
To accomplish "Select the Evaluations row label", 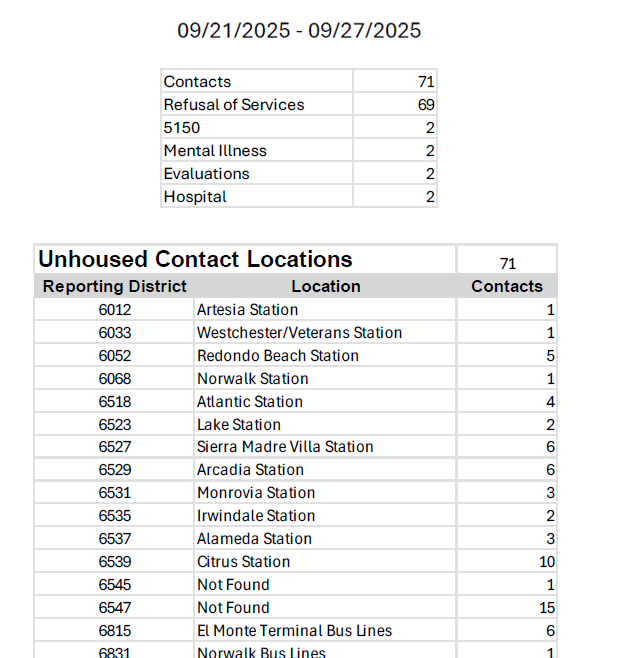I will pos(207,174).
